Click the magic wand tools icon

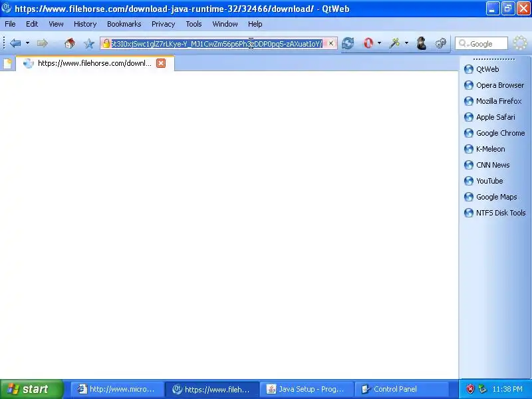click(x=394, y=43)
